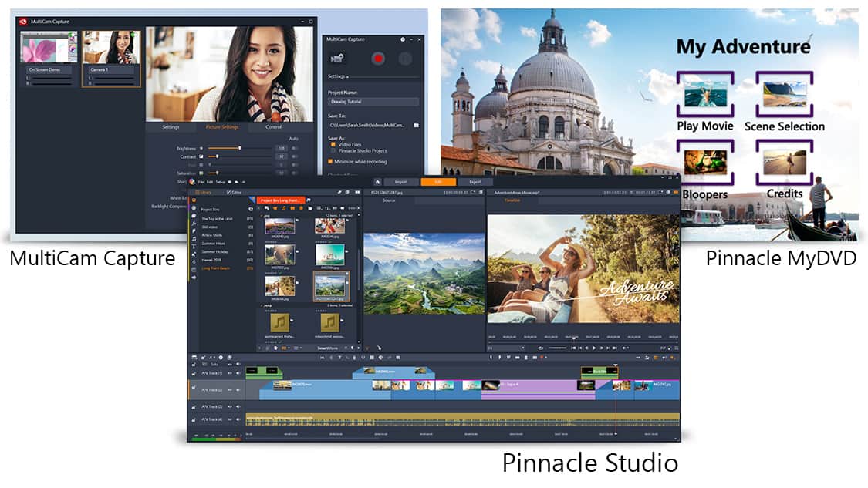Viewport: 868px width, 488px height.
Task: Start recording in MultiCam Capture panel
Action: (378, 58)
